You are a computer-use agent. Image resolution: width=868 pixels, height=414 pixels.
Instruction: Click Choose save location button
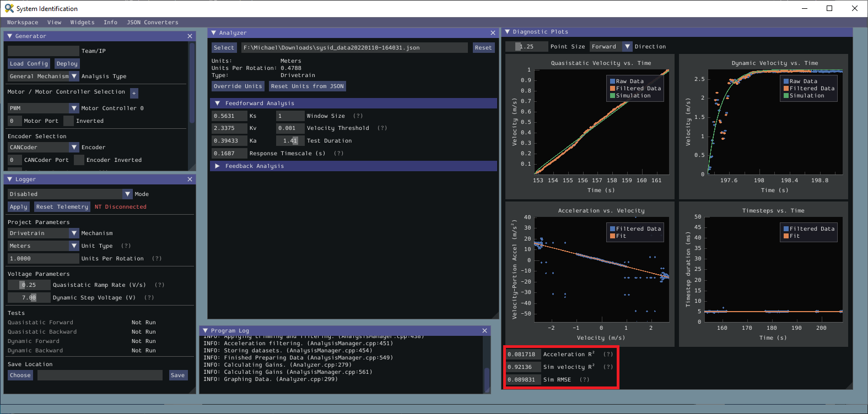[20, 375]
